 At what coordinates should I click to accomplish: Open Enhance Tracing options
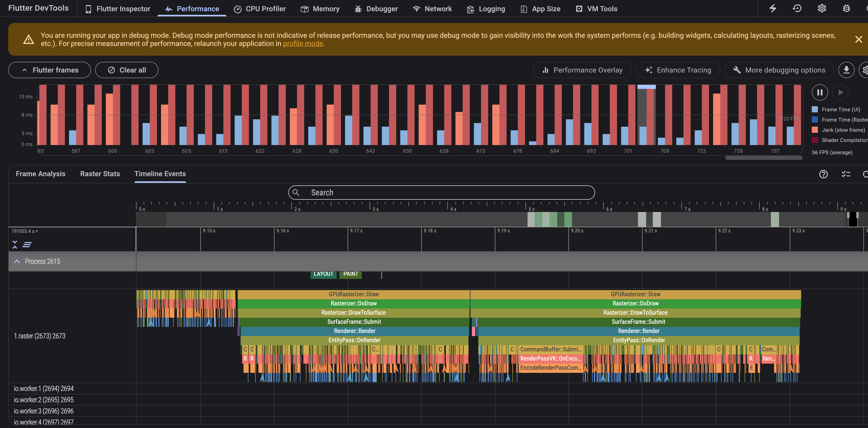click(x=678, y=70)
